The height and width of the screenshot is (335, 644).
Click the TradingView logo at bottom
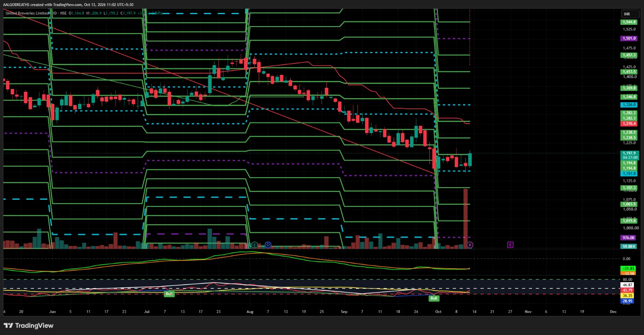29,325
